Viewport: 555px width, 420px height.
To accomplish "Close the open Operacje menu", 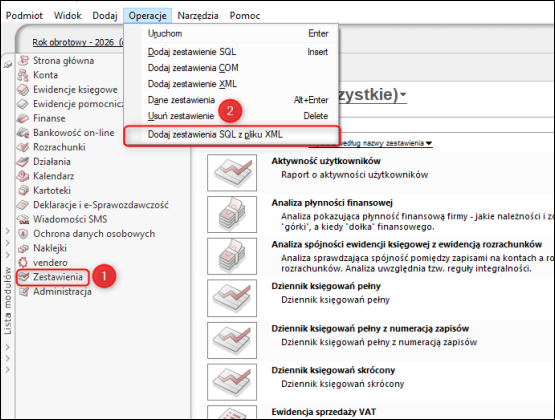I will point(147,16).
